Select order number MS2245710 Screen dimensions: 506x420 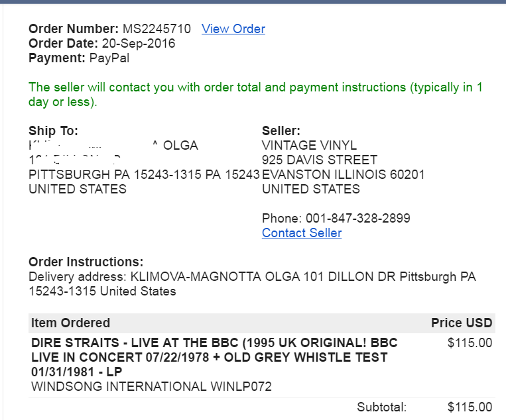[x=157, y=29]
